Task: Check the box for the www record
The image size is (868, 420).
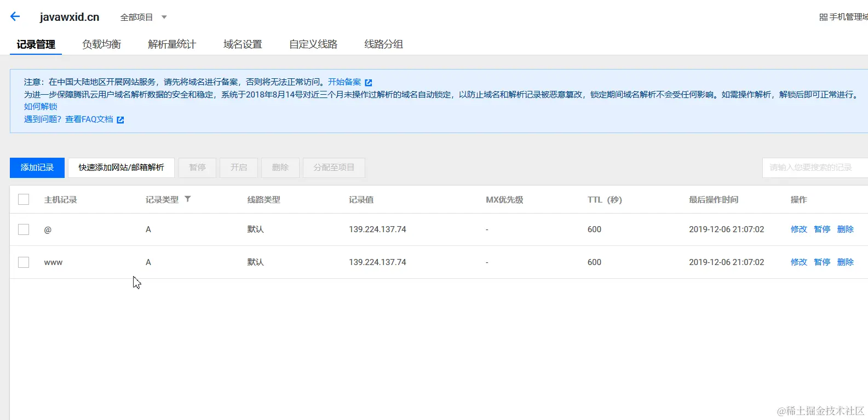Action: click(24, 262)
